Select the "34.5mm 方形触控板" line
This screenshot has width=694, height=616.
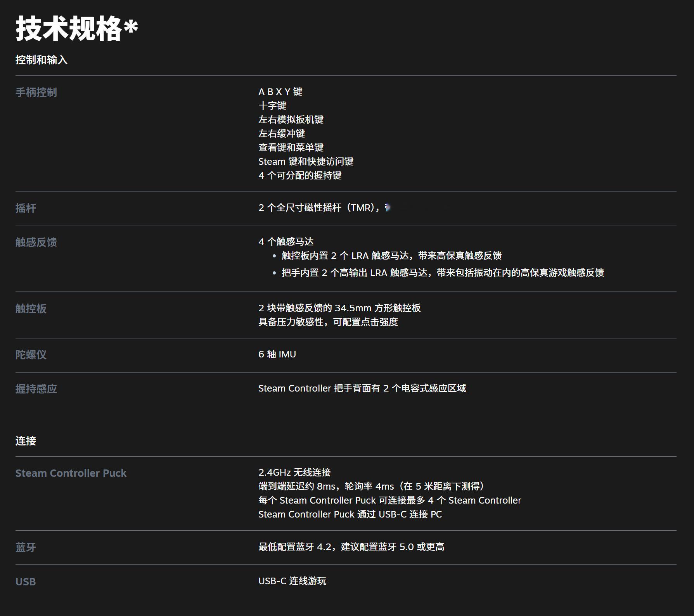[x=339, y=308]
